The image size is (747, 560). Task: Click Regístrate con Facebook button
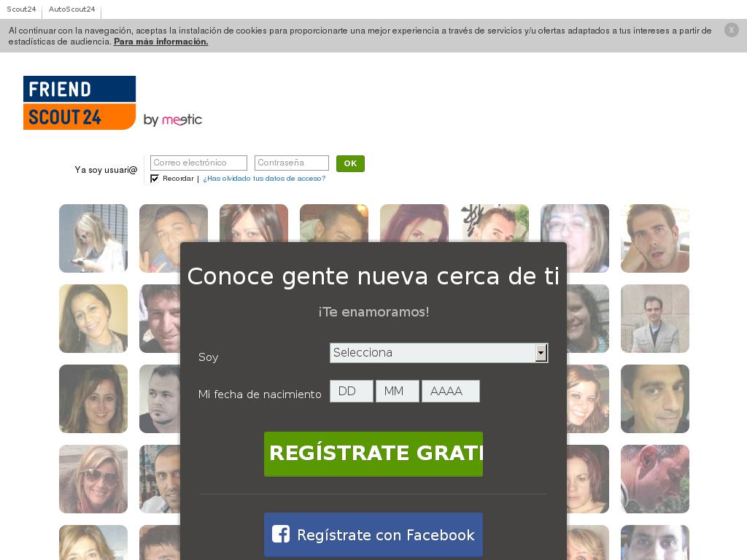point(373,534)
